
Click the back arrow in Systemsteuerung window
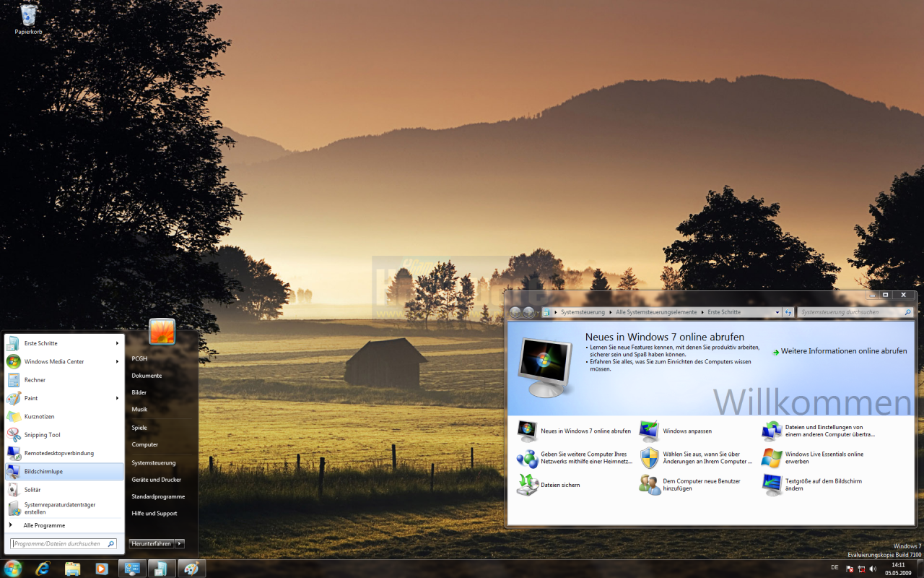click(x=515, y=312)
